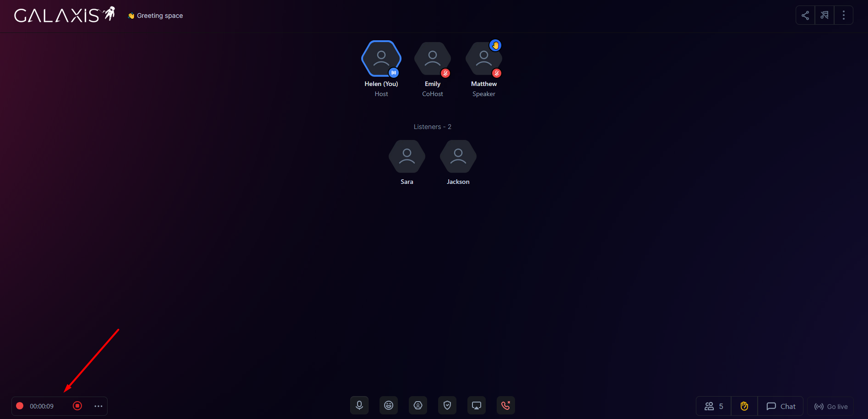Click the hexagon avatar icon in toolbar
The image size is (868, 419).
point(418,405)
